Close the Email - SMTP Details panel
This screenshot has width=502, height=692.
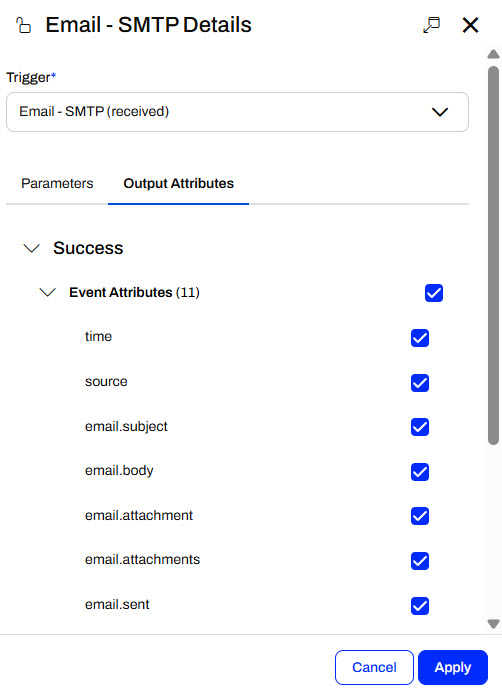pos(470,25)
